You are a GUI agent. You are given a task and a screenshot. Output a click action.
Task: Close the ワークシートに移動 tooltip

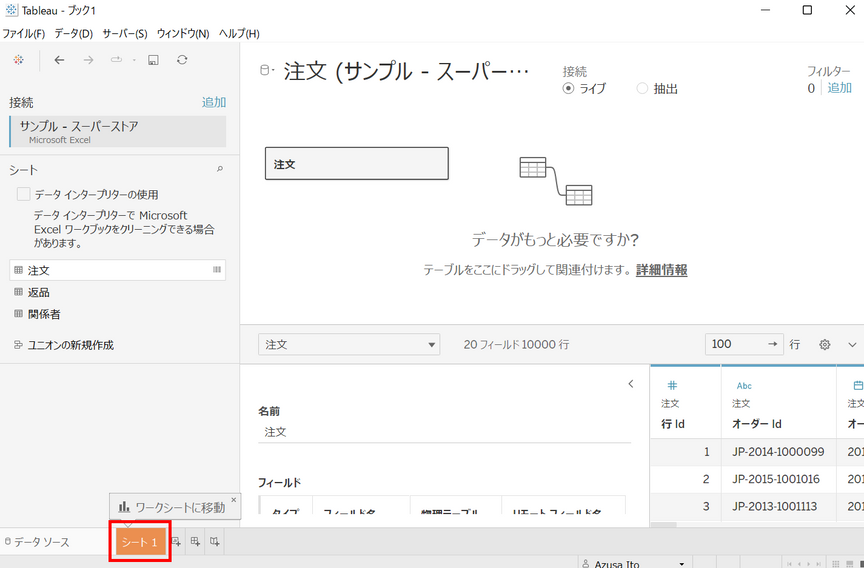coord(234,500)
